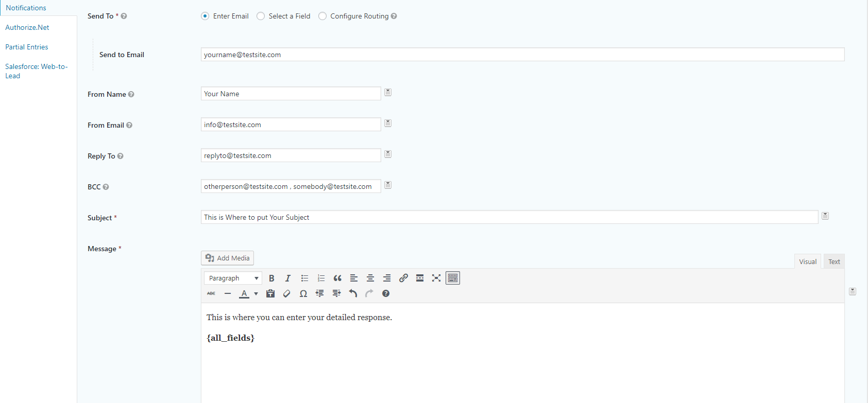
Task: Open the Paragraph format dropdown
Action: pos(233,278)
